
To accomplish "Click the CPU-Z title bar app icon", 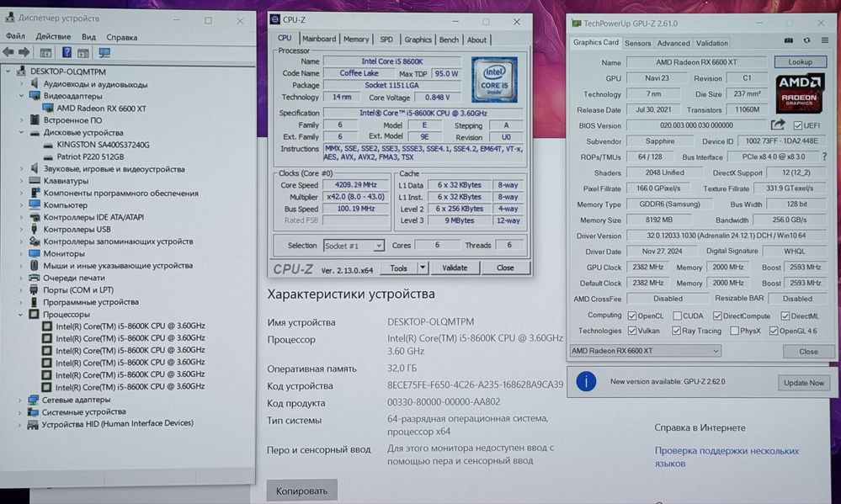I will click(x=275, y=20).
